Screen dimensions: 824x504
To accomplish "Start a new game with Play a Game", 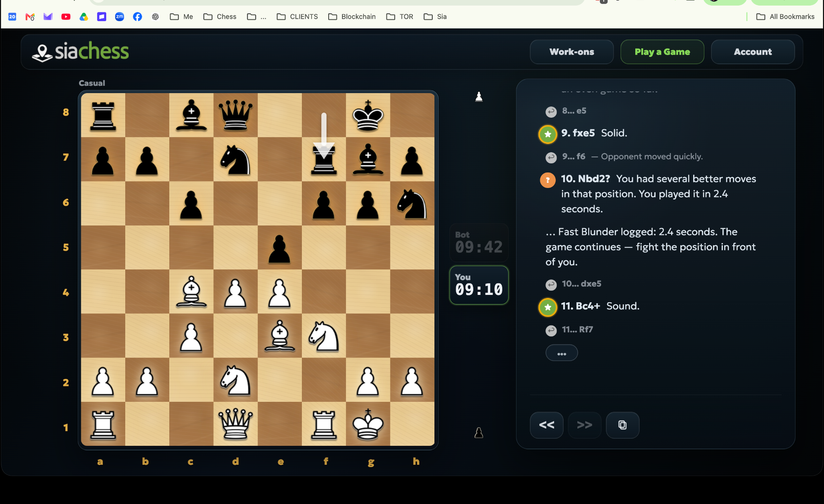I will (x=662, y=52).
